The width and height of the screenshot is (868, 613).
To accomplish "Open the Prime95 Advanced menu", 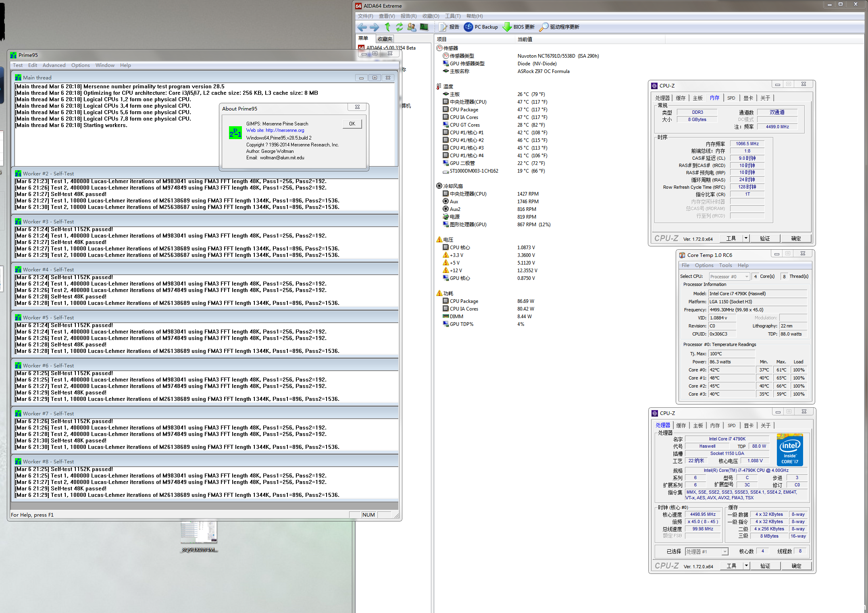I will (x=54, y=65).
